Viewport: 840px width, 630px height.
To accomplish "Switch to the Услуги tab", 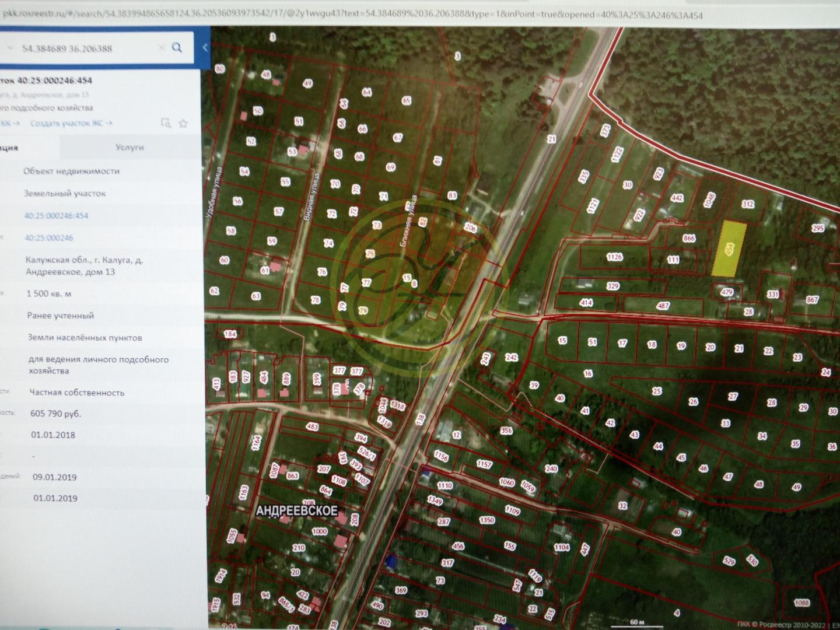I will [129, 148].
